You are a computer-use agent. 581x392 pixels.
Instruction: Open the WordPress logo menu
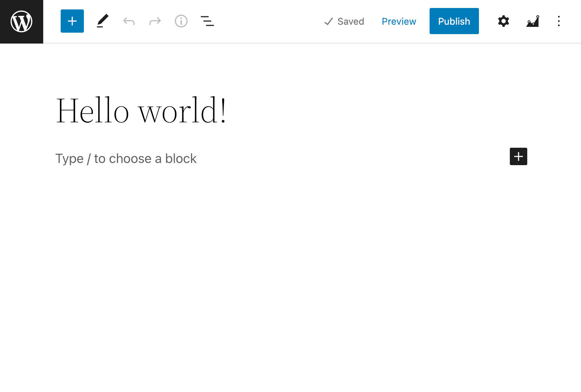[21, 21]
